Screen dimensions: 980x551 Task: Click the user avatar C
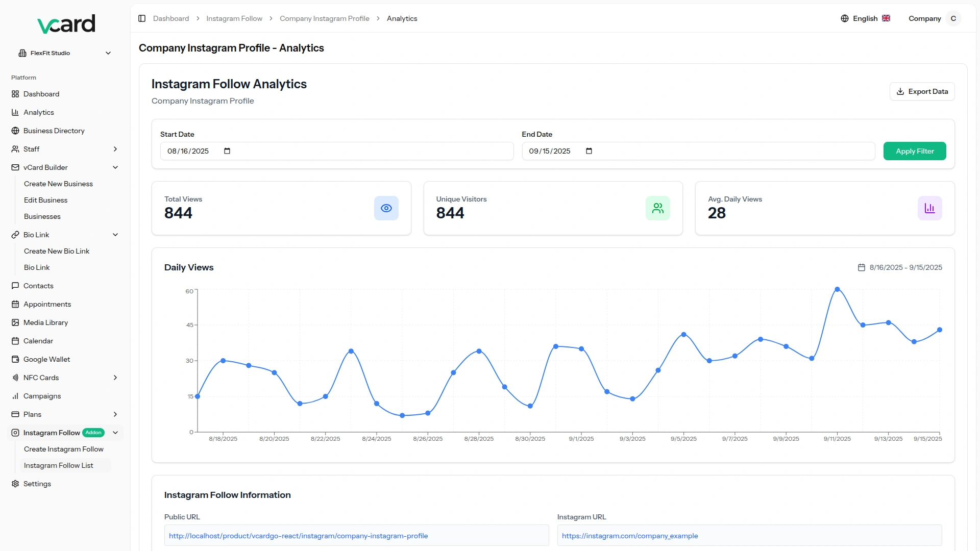953,18
